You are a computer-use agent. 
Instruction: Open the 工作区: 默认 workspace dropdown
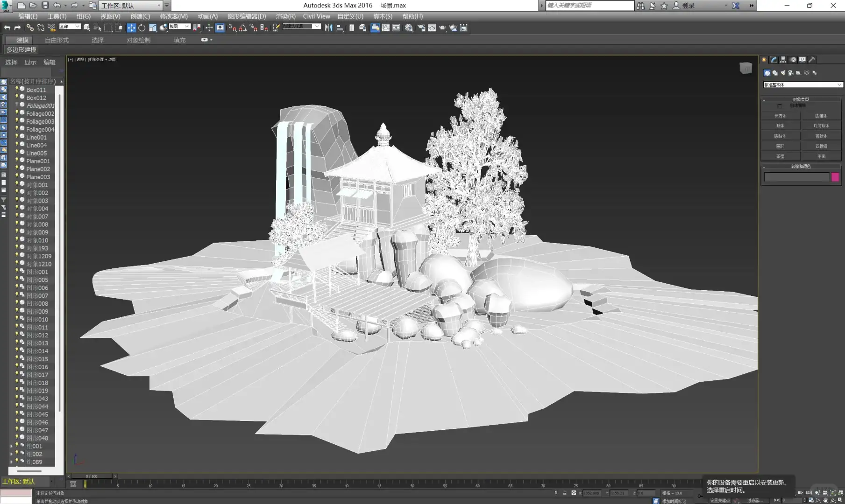pos(131,6)
